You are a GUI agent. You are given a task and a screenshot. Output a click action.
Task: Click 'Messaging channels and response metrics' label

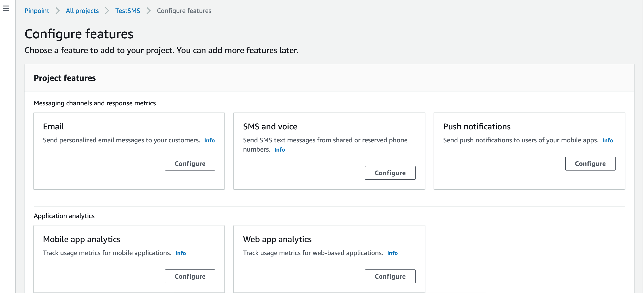(95, 103)
